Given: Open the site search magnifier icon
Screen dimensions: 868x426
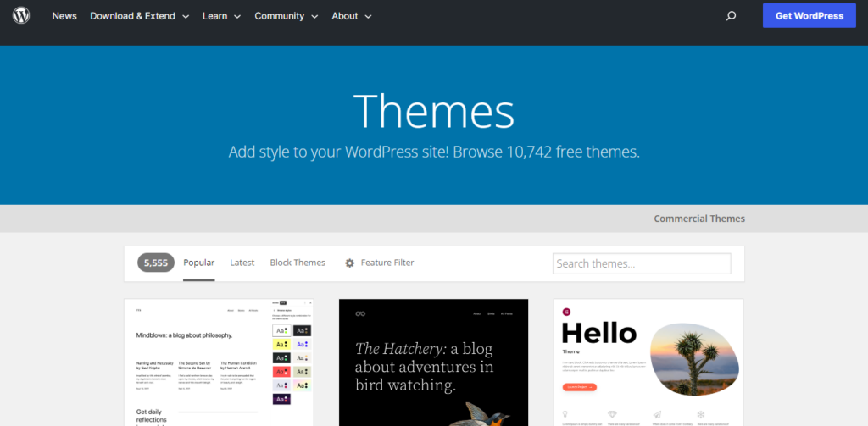Looking at the screenshot, I should (732, 16).
